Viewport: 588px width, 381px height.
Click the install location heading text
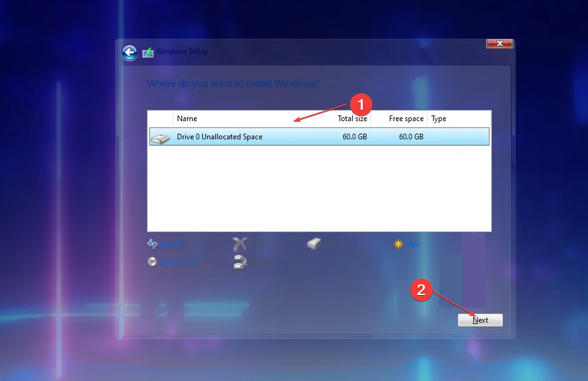233,83
